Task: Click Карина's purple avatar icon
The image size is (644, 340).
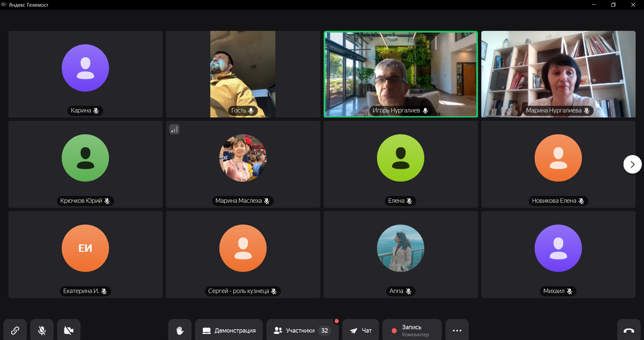Action: point(85,68)
